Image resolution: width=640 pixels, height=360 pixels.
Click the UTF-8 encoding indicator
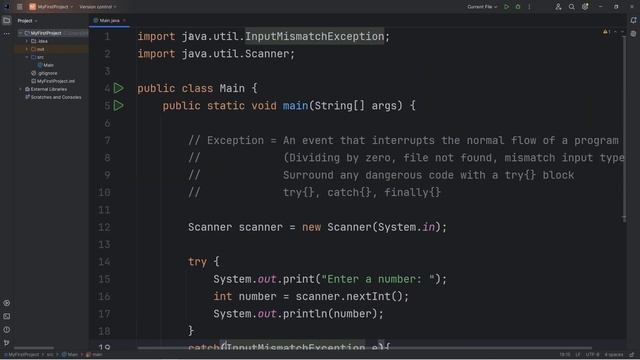point(592,355)
